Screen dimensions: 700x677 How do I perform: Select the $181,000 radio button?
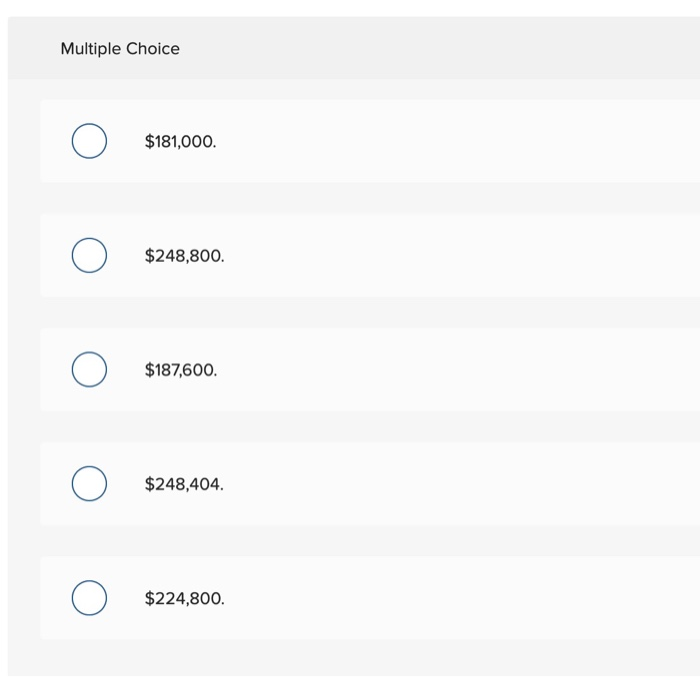89,141
